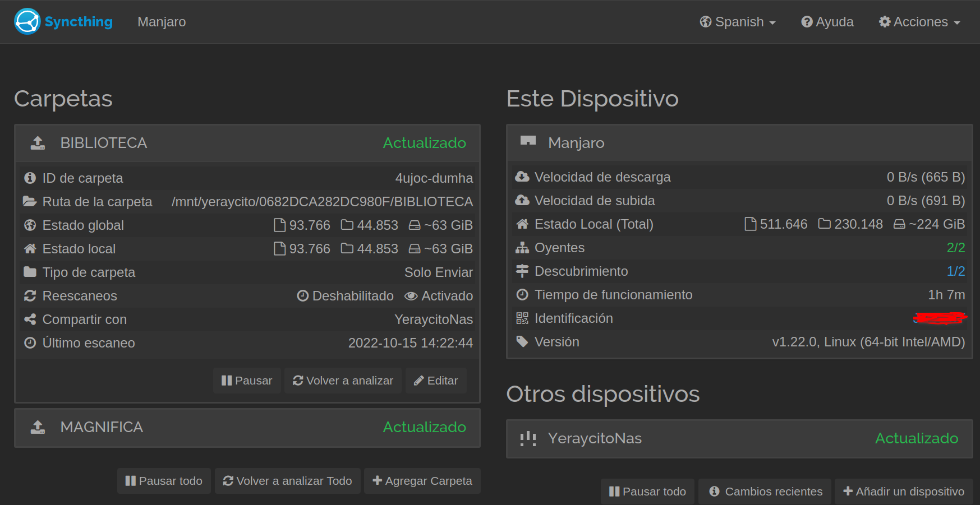Pause all folders with Pausar todo
The image size is (980, 505).
click(164, 481)
